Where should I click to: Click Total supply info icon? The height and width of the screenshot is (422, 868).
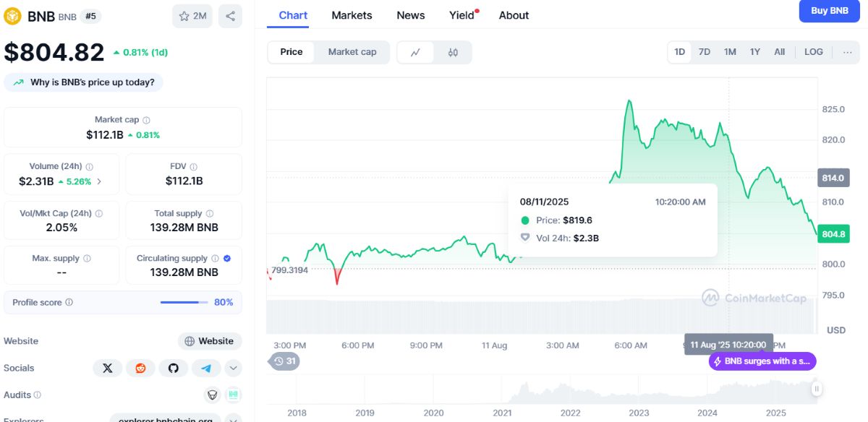(x=210, y=214)
